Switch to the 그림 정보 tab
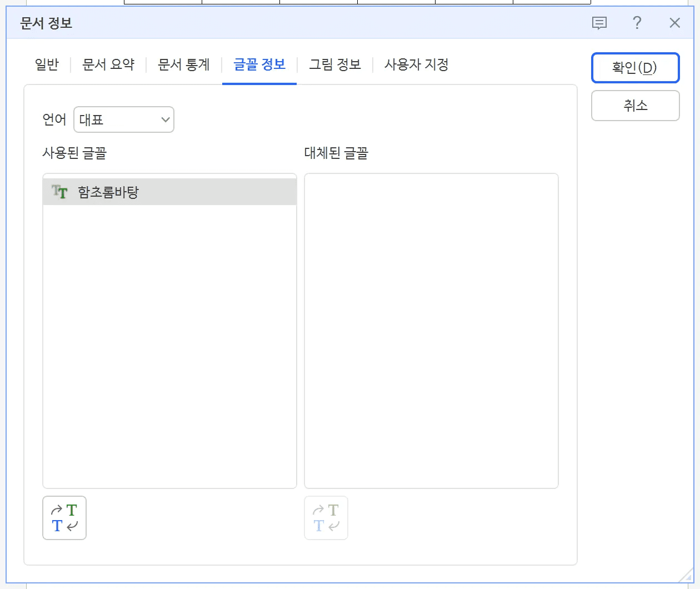700x589 pixels. [x=334, y=64]
